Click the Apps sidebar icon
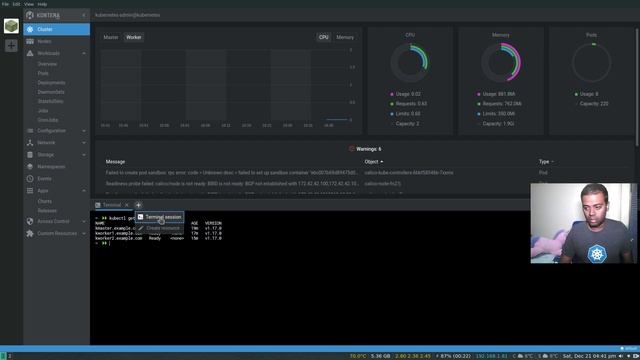This screenshot has height=360, width=640. (30, 191)
